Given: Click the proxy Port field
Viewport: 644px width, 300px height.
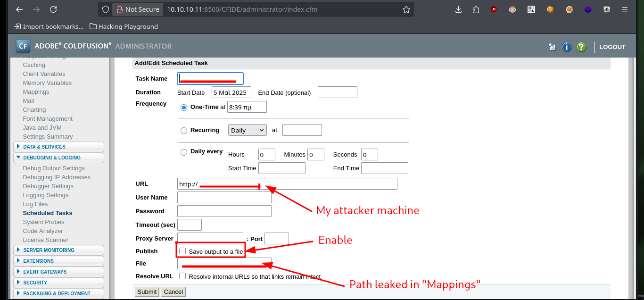Looking at the screenshot, I should pos(277,239).
